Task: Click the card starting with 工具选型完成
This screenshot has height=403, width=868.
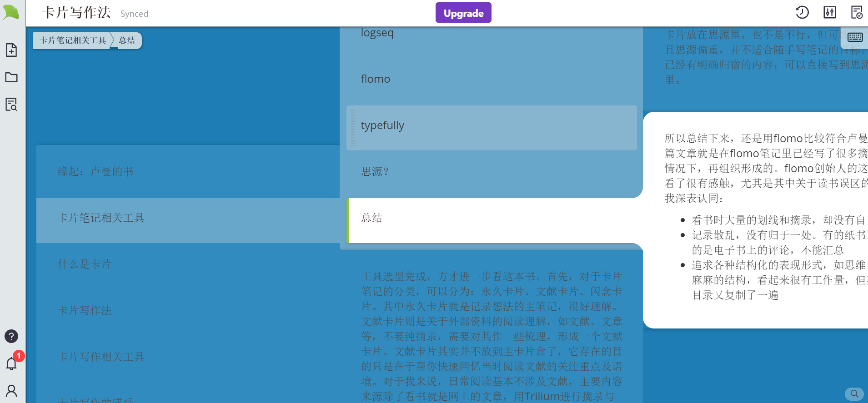Action: [491, 326]
